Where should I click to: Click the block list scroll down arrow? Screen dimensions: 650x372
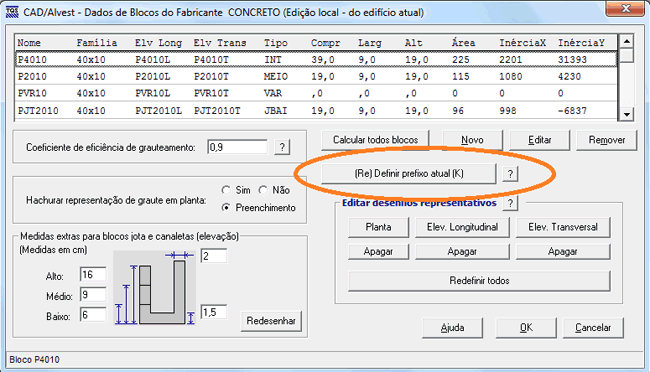[626, 114]
